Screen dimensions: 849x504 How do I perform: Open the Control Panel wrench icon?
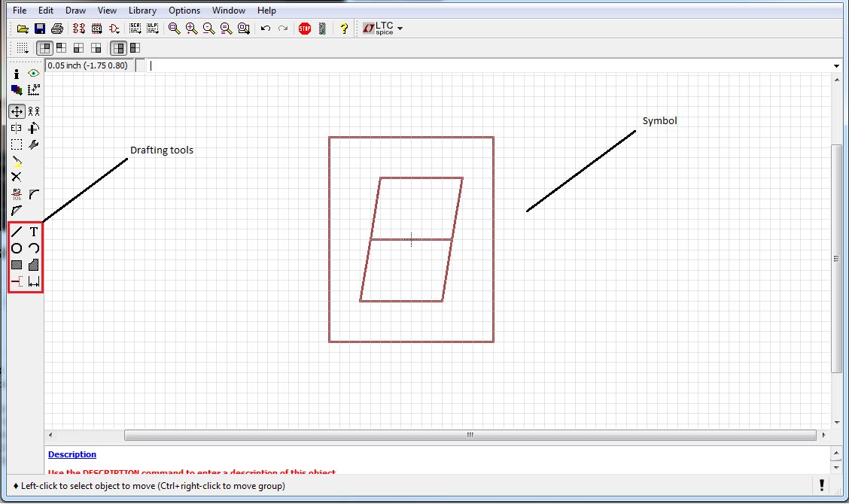click(33, 144)
